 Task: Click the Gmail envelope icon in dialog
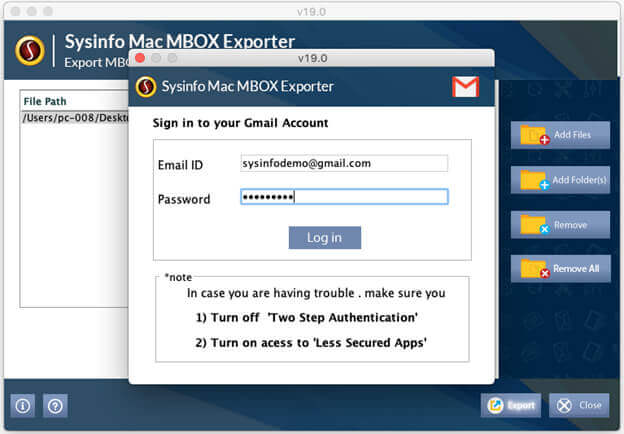(x=465, y=86)
